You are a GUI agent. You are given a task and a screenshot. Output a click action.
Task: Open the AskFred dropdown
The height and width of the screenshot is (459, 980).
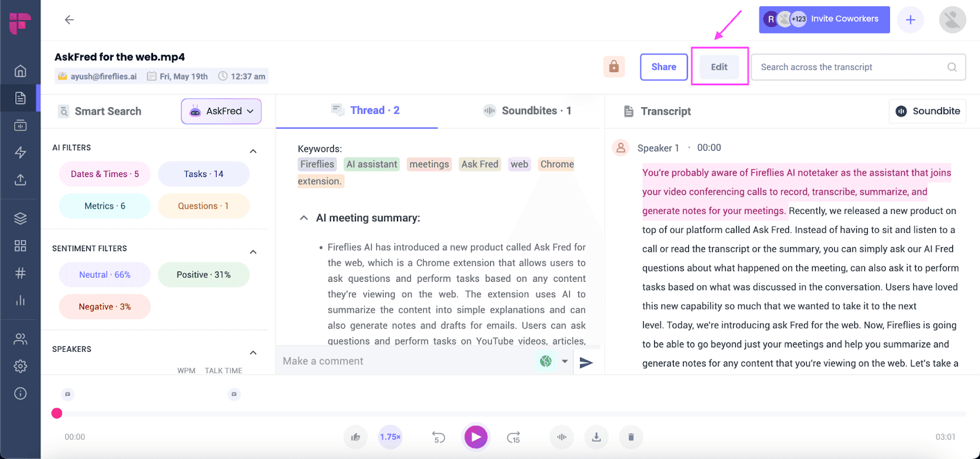(x=221, y=111)
